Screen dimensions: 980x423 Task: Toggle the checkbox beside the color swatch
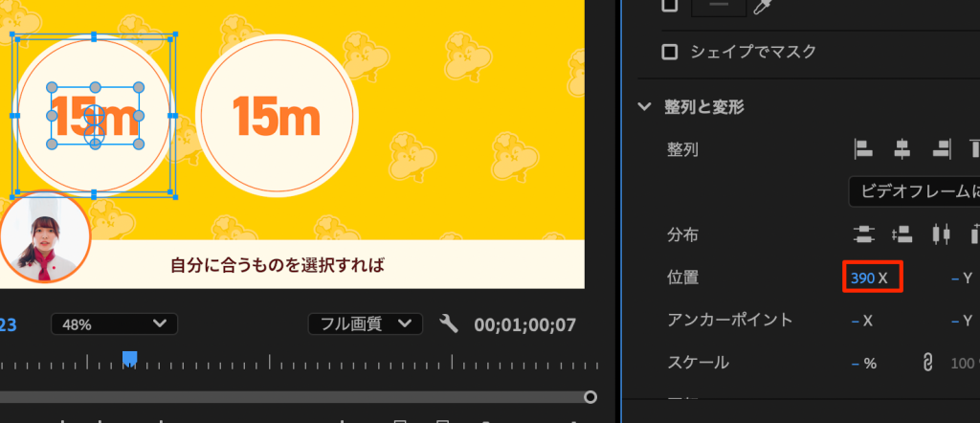(x=671, y=6)
